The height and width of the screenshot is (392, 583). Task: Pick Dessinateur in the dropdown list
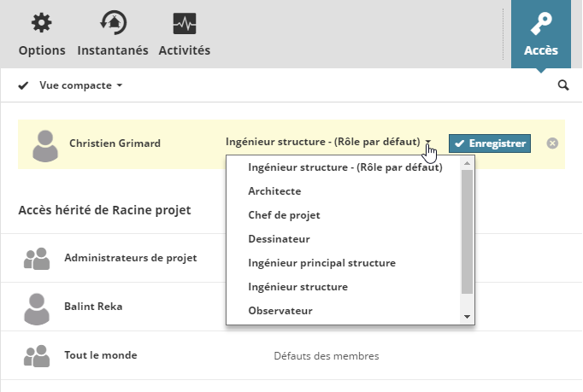(x=279, y=239)
